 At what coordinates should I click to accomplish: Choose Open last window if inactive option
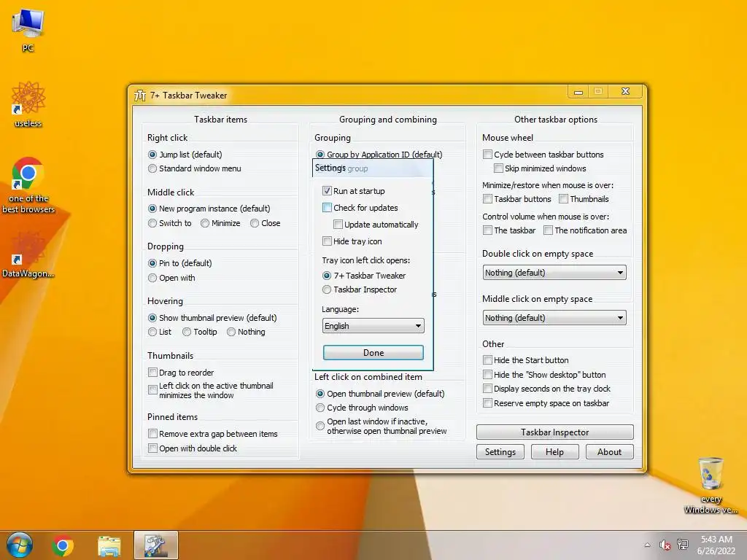[x=320, y=426]
